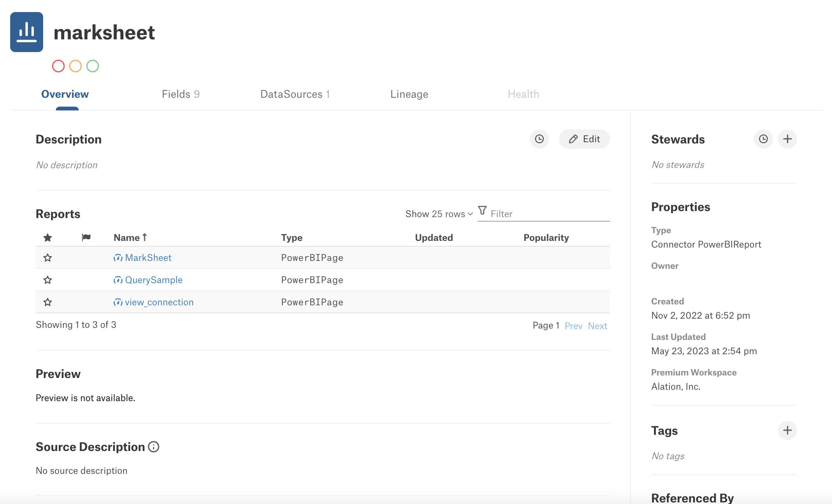Switch to the Overview tab
Screen dimensions: 832x504
pos(65,94)
